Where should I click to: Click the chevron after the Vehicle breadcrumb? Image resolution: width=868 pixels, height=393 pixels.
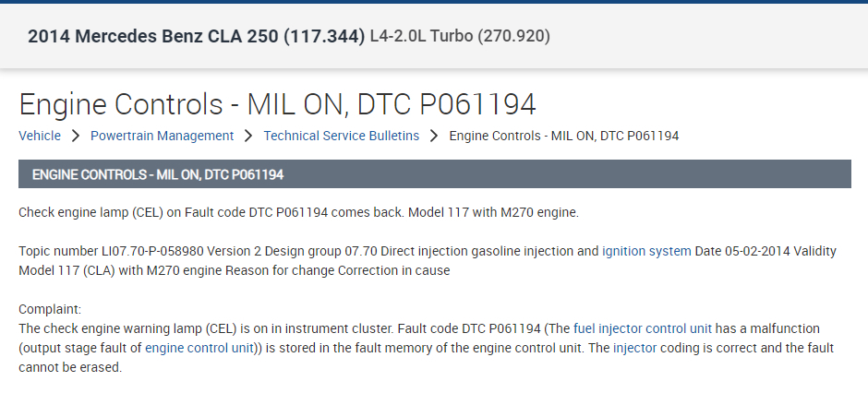76,137
